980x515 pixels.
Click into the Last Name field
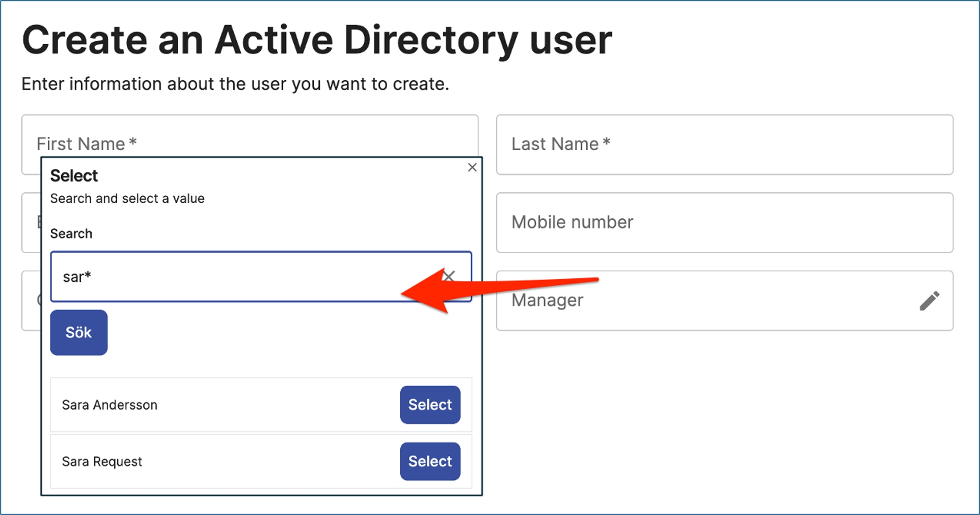724,145
